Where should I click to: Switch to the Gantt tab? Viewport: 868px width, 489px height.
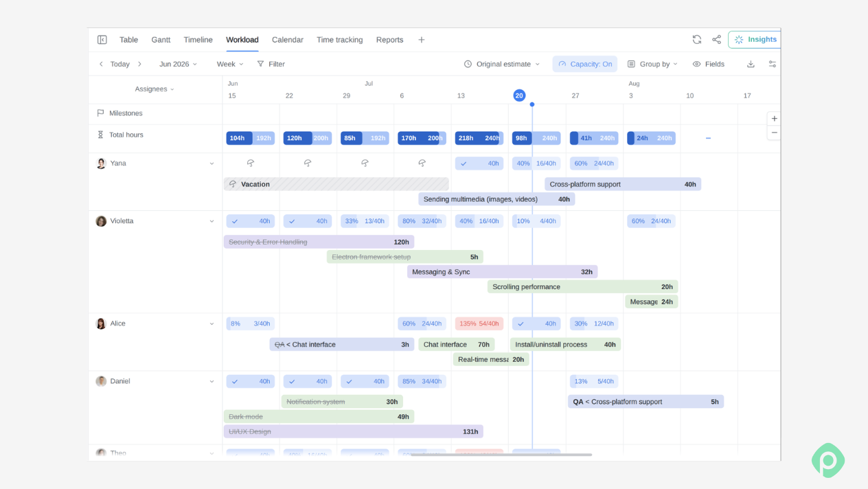click(161, 40)
